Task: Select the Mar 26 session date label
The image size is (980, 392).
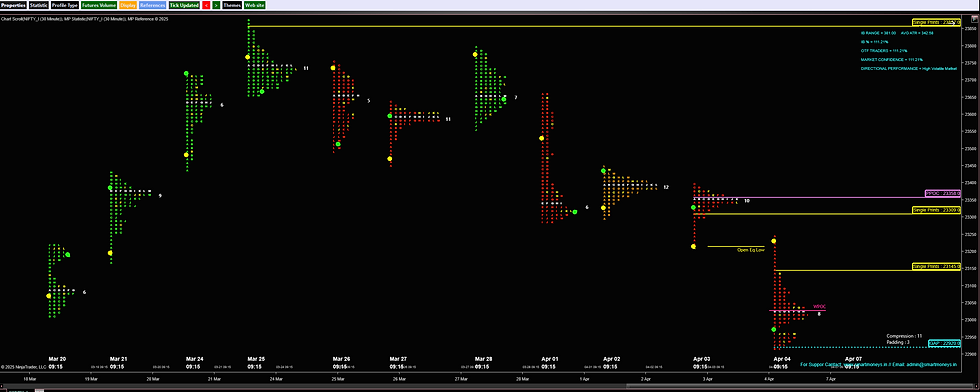Action: click(x=341, y=359)
